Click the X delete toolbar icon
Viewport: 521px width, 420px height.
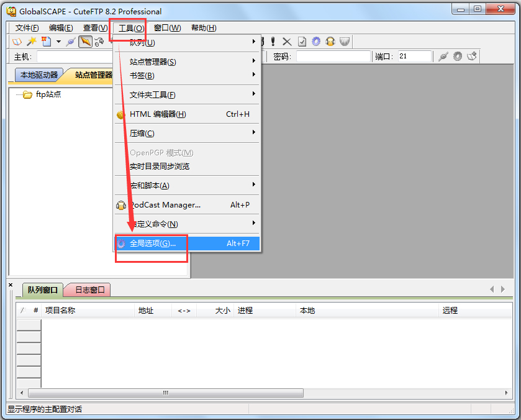[287, 42]
